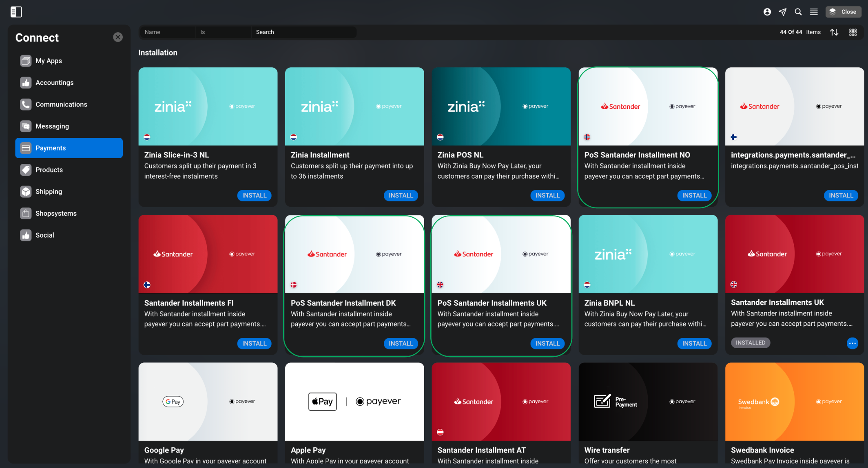Open the Messaging category
Screen dimensions: 868x468
69,126
